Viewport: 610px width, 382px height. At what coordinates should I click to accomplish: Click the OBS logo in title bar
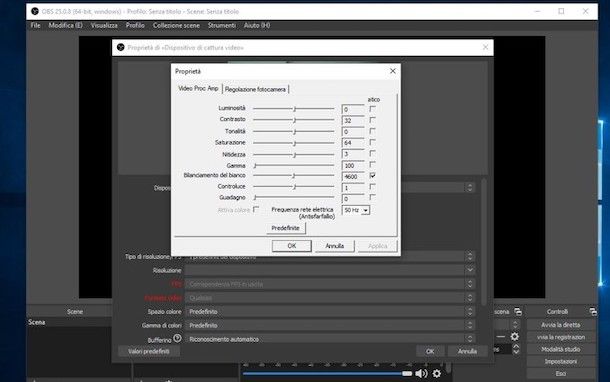(35, 11)
